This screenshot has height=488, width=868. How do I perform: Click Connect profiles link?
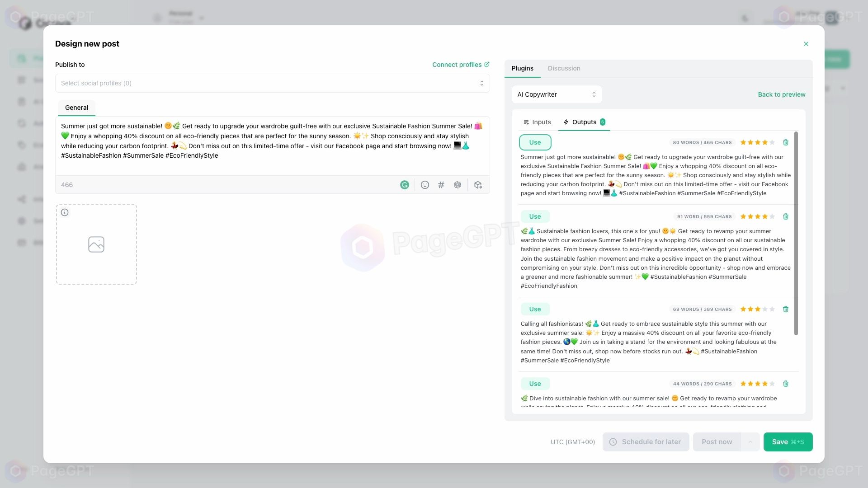point(461,64)
